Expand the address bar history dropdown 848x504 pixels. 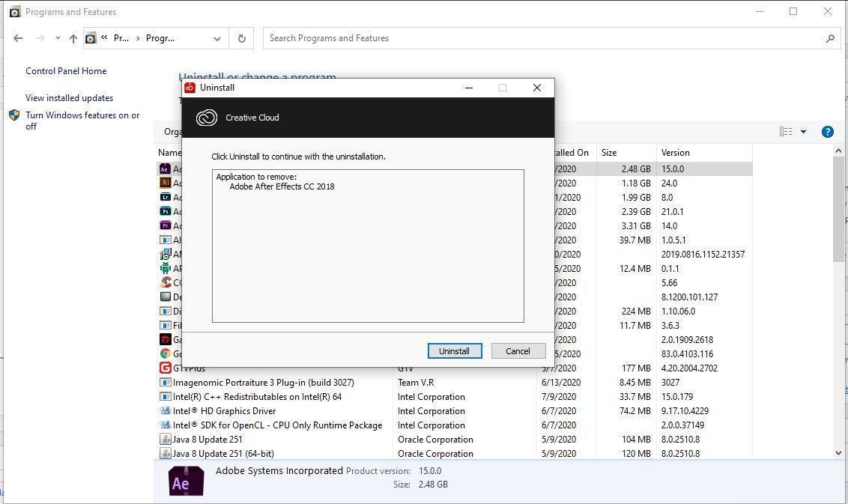tap(217, 38)
